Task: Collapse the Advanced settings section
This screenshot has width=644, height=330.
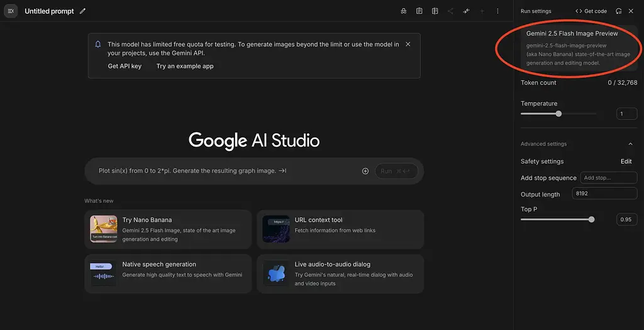Action: point(631,144)
